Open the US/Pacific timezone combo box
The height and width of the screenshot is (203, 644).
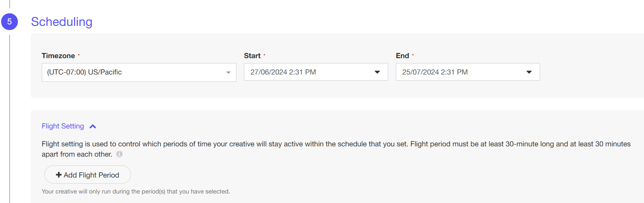(x=133, y=72)
